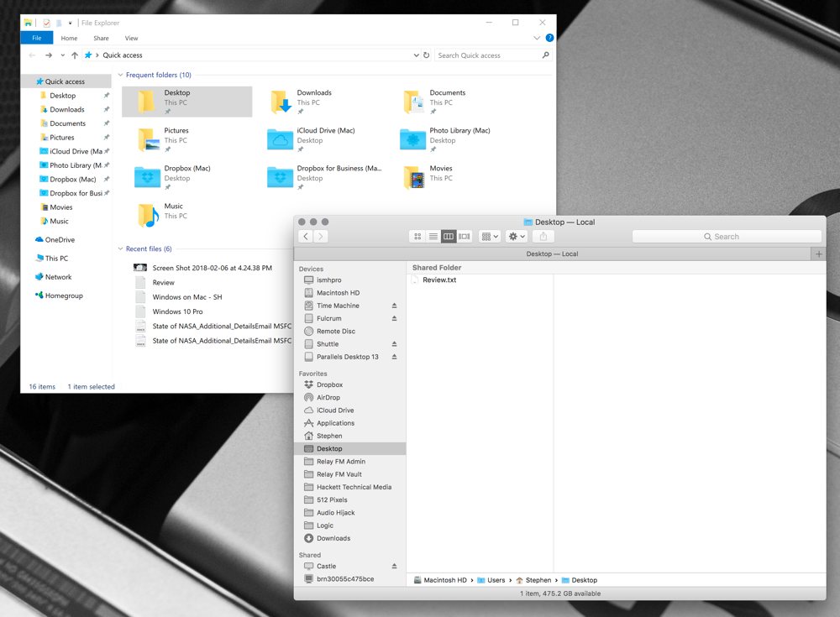Switch Finder to list view
The width and height of the screenshot is (840, 617).
433,237
